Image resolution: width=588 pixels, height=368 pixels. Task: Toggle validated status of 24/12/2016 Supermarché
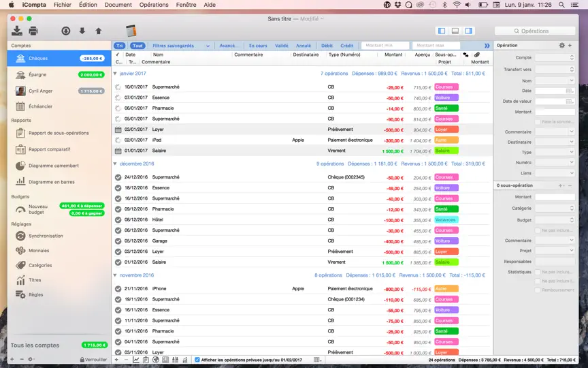click(x=118, y=177)
